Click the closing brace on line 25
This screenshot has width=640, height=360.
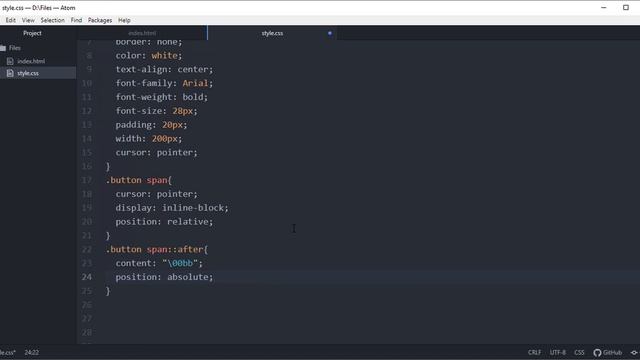pos(108,291)
